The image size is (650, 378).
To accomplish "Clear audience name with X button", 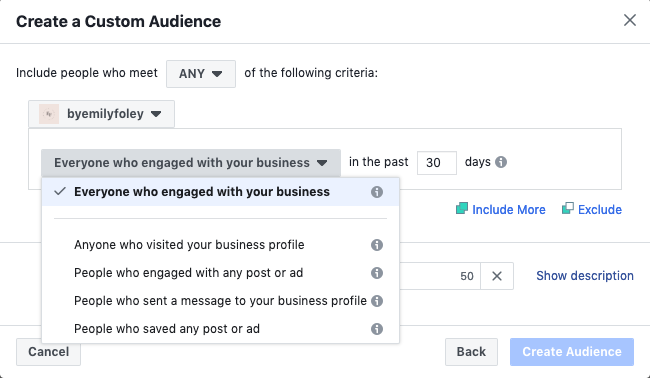I will tap(497, 276).
